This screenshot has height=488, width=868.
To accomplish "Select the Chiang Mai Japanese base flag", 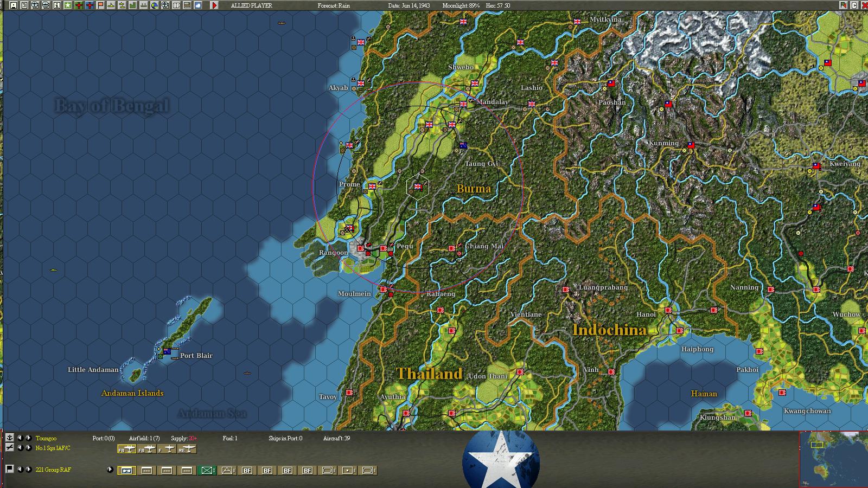I will (452, 248).
